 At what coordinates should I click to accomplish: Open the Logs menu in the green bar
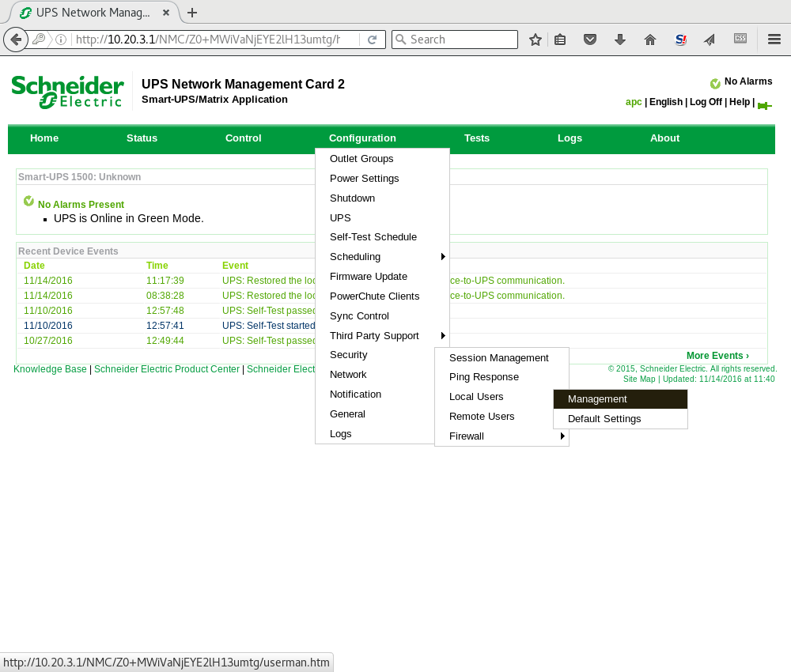click(570, 138)
